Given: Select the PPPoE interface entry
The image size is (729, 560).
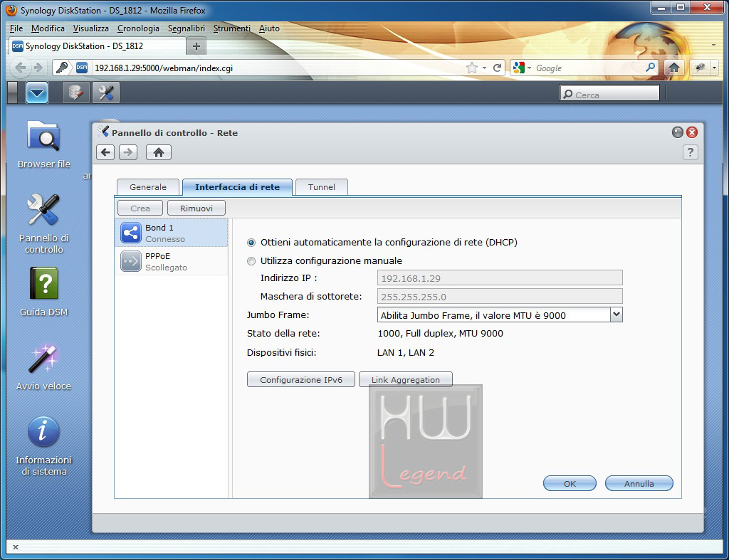Looking at the screenshot, I should [x=171, y=261].
